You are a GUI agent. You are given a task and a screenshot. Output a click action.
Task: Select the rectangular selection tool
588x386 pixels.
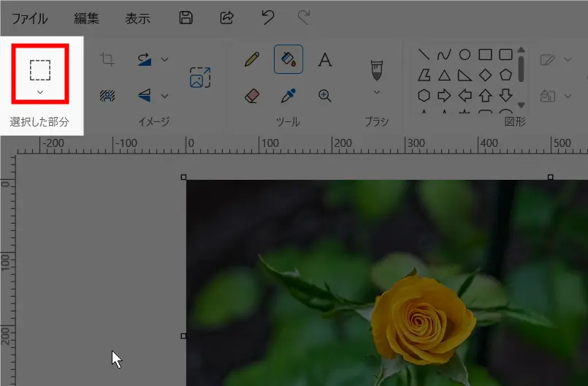(40, 69)
